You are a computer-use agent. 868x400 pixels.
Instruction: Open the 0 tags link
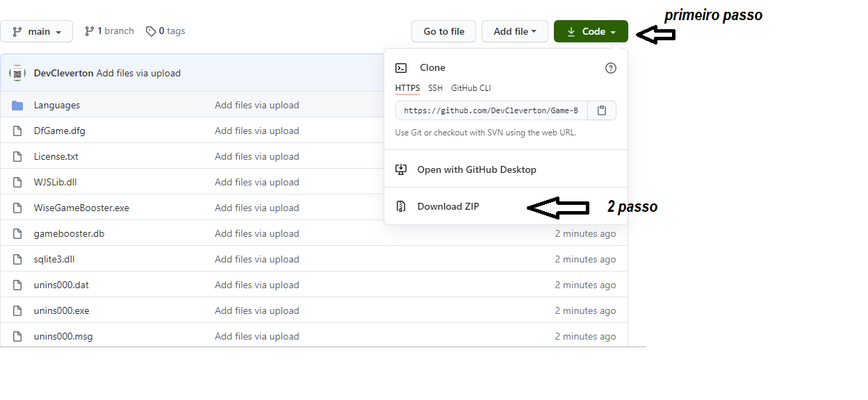[x=165, y=31]
